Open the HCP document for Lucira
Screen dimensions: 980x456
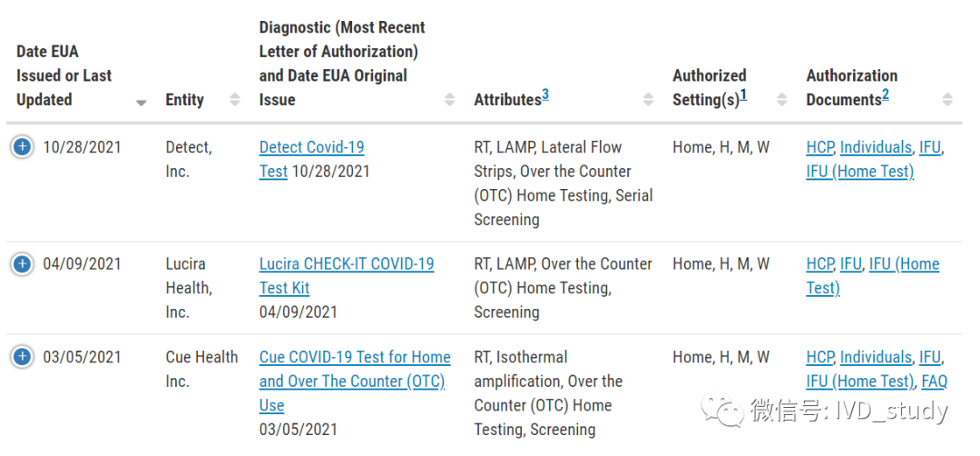pos(819,264)
